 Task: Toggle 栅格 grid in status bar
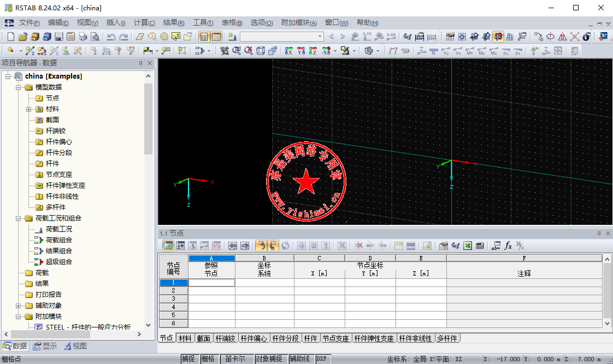[208, 359]
